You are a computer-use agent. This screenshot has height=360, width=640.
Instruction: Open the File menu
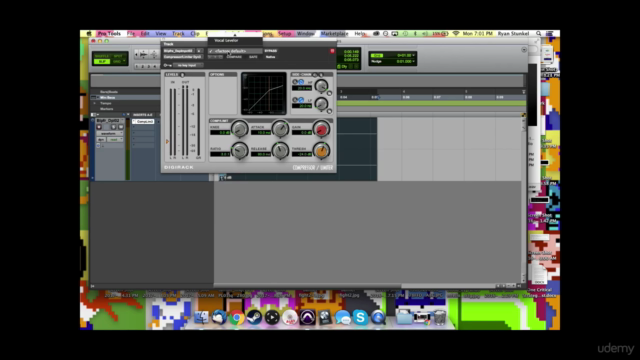click(x=131, y=33)
